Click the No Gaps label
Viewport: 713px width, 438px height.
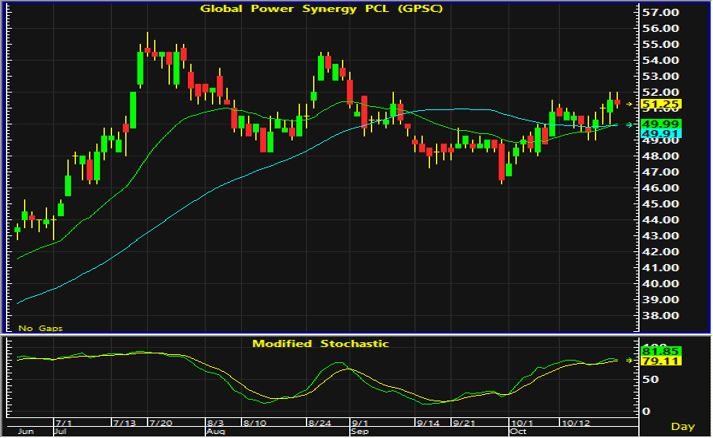pos(40,328)
